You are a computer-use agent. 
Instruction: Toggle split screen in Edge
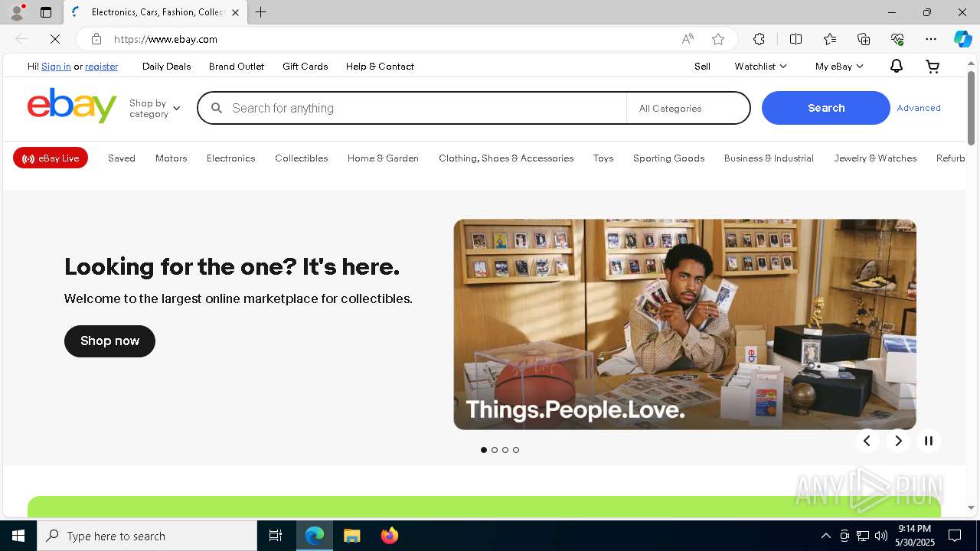coord(795,39)
